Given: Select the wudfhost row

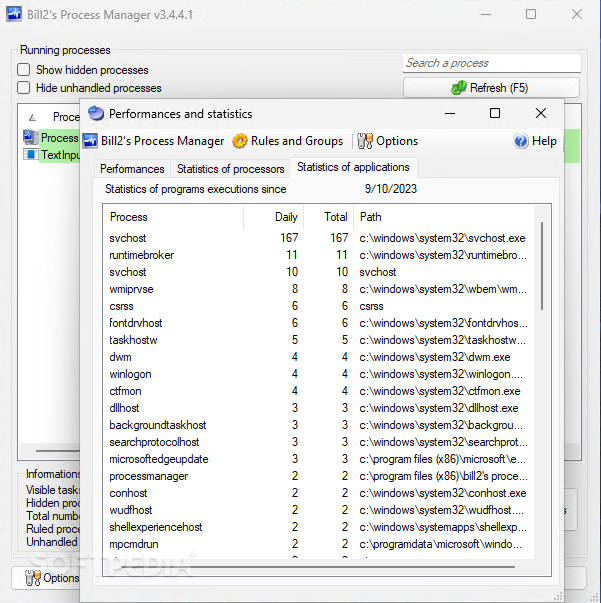Looking at the screenshot, I should click(x=318, y=510).
